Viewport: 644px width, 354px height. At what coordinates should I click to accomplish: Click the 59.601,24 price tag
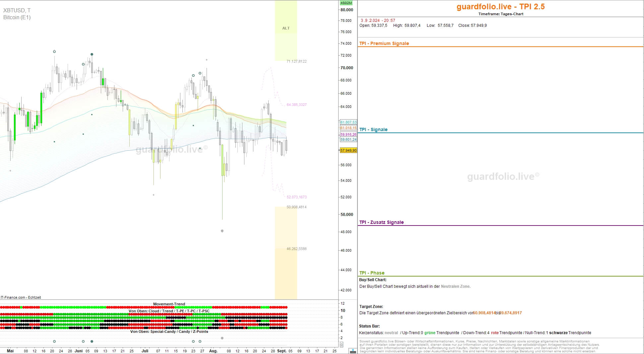point(349,139)
